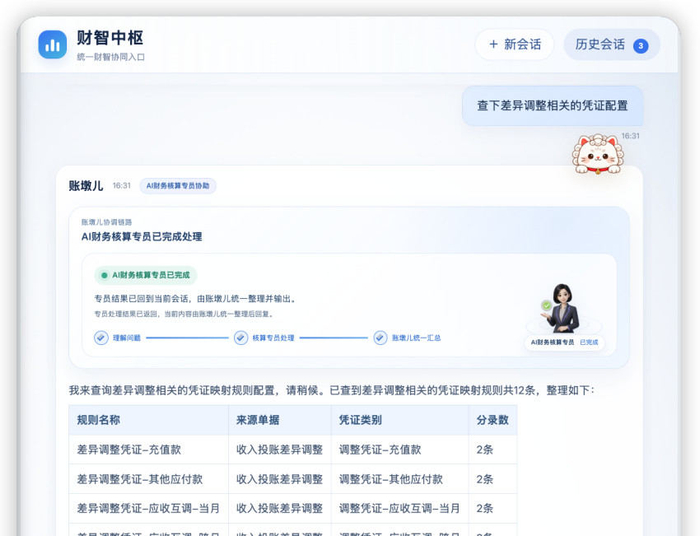Click the 分录数 column header
The image size is (700, 536).
492,420
